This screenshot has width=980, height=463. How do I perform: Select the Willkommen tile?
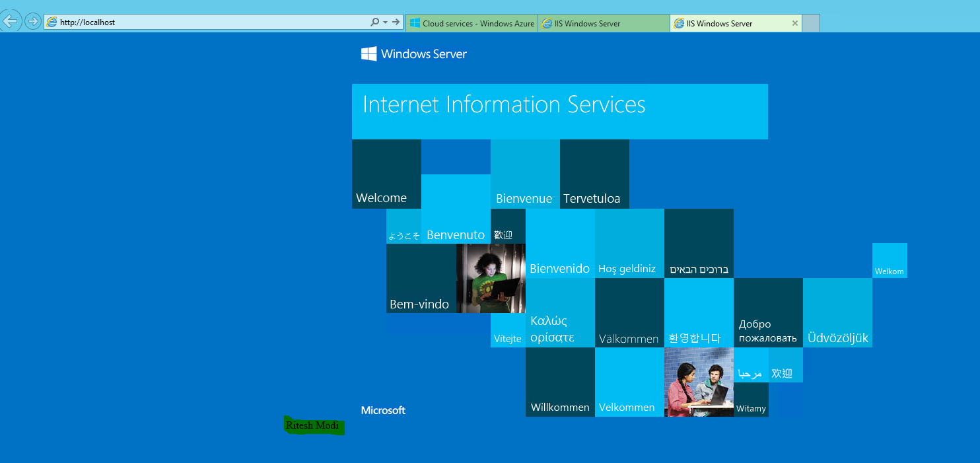(x=559, y=382)
